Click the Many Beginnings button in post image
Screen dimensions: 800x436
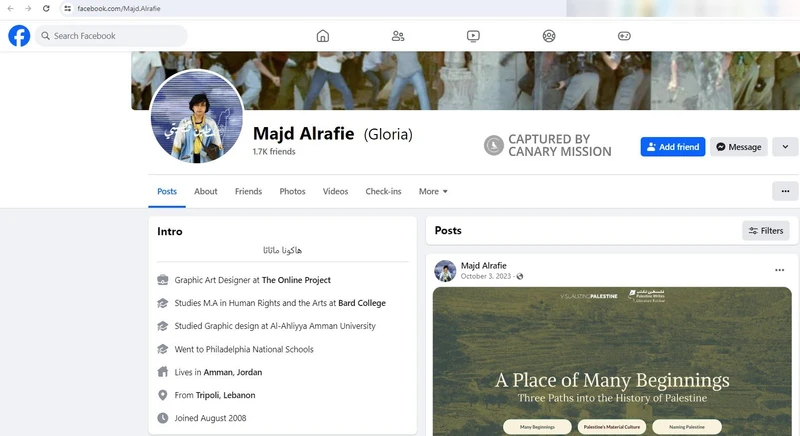(537, 427)
